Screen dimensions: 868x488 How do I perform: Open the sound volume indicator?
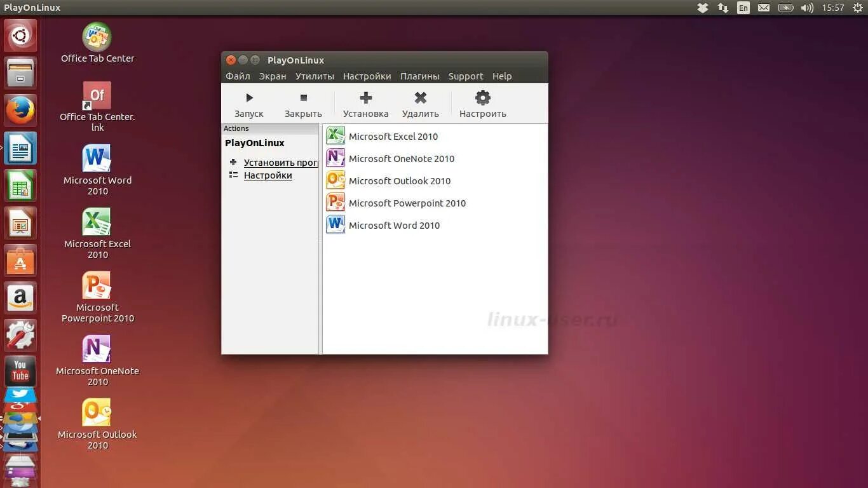(807, 8)
